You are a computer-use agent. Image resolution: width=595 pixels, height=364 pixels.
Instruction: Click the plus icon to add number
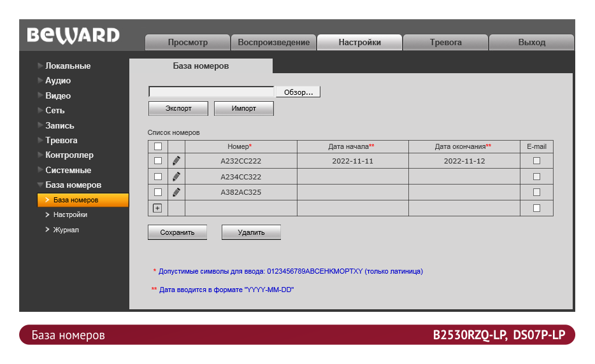pos(158,207)
